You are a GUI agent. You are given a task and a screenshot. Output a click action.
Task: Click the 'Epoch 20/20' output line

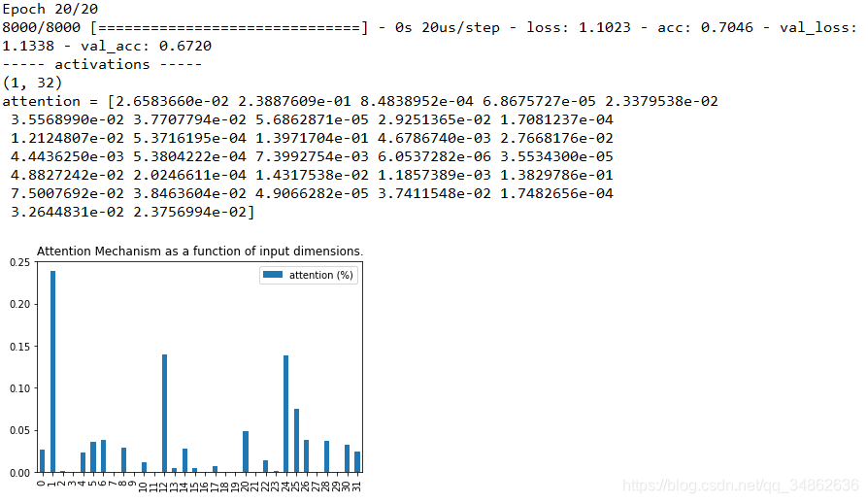click(x=50, y=10)
